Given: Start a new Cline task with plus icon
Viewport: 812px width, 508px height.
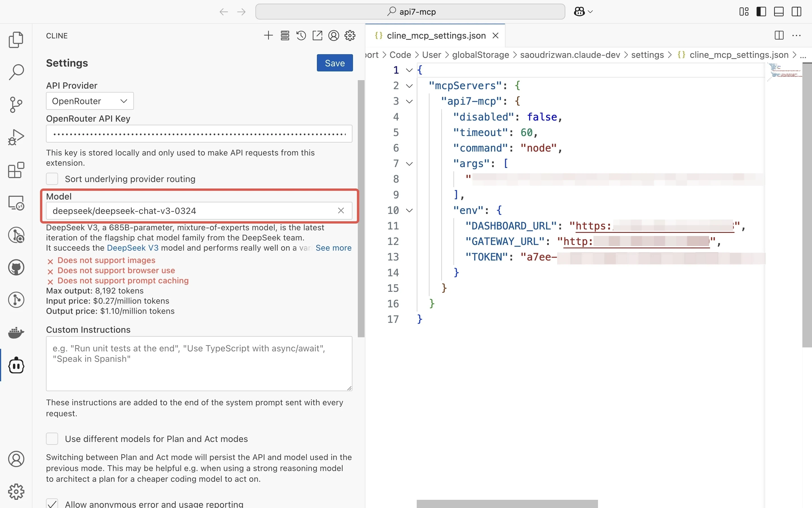Looking at the screenshot, I should pyautogui.click(x=268, y=36).
